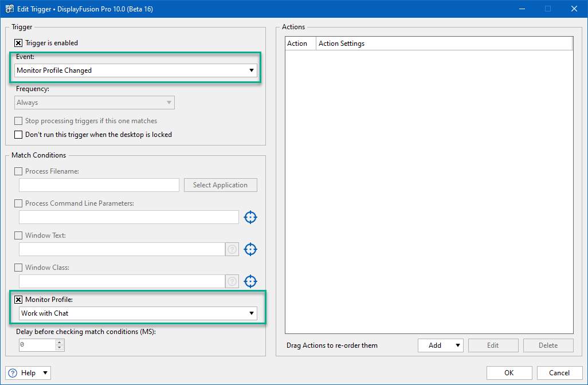The width and height of the screenshot is (588, 385).
Task: Click help question mark beside Window Text field
Action: [x=232, y=249]
